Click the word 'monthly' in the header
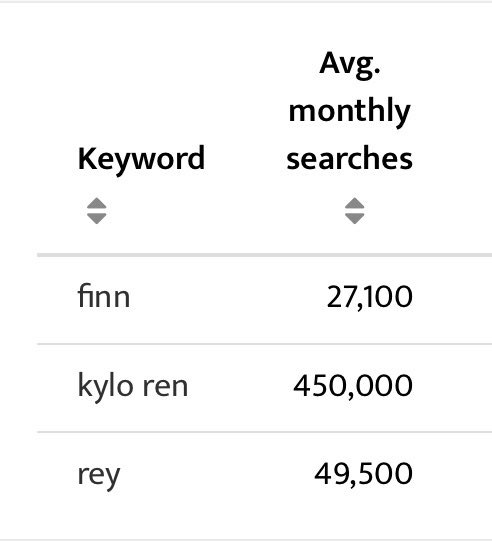This screenshot has width=492, height=541. pos(350,111)
